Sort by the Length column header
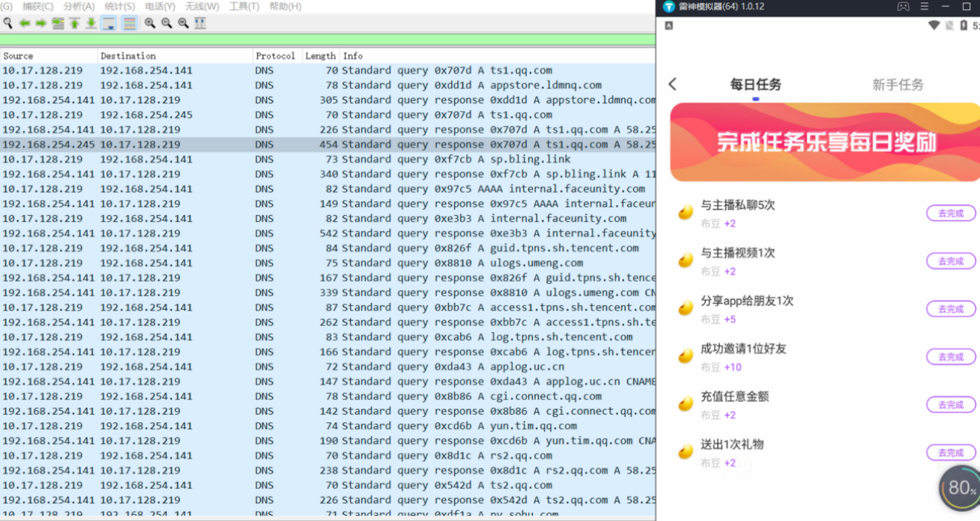This screenshot has height=521, width=980. click(x=320, y=56)
